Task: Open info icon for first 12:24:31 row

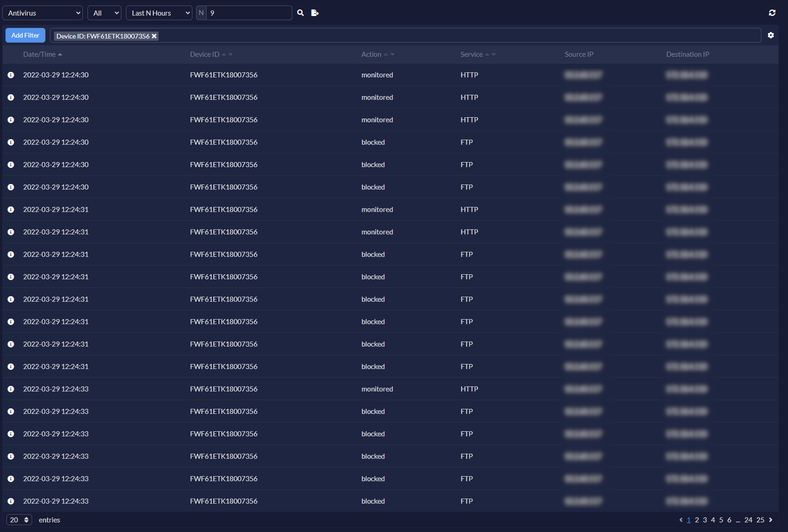Action: click(11, 210)
